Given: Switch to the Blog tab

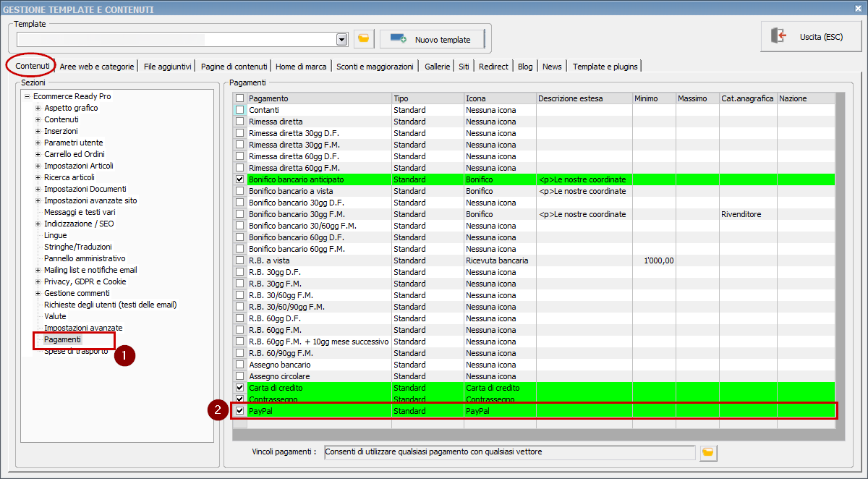Looking at the screenshot, I should click(525, 67).
